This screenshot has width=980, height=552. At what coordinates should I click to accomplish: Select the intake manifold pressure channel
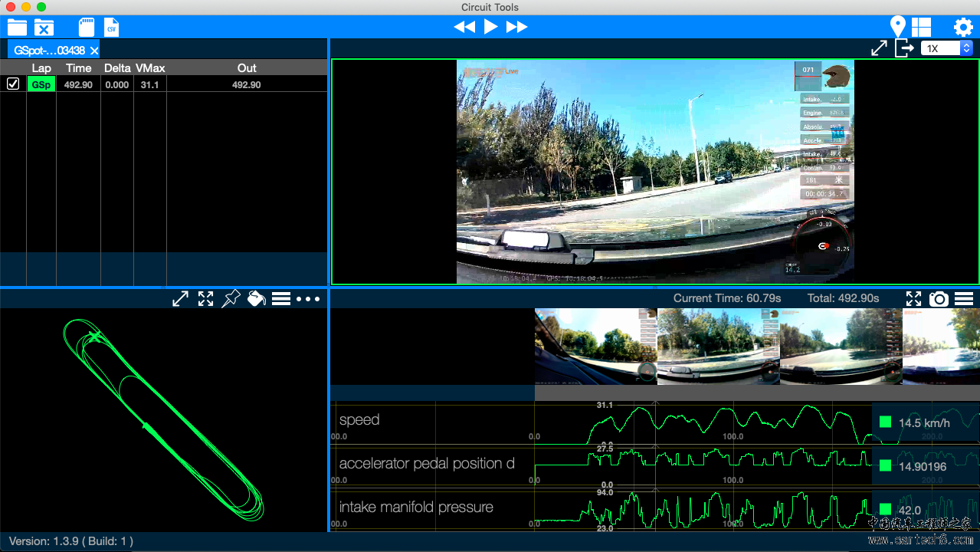click(x=416, y=508)
